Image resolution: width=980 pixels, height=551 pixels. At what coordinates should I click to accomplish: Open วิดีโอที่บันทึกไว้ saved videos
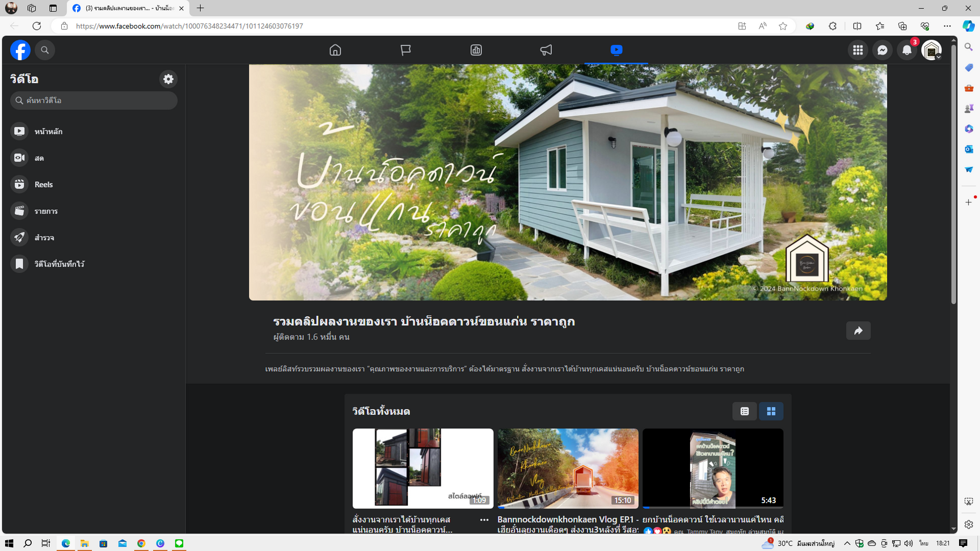point(59,264)
